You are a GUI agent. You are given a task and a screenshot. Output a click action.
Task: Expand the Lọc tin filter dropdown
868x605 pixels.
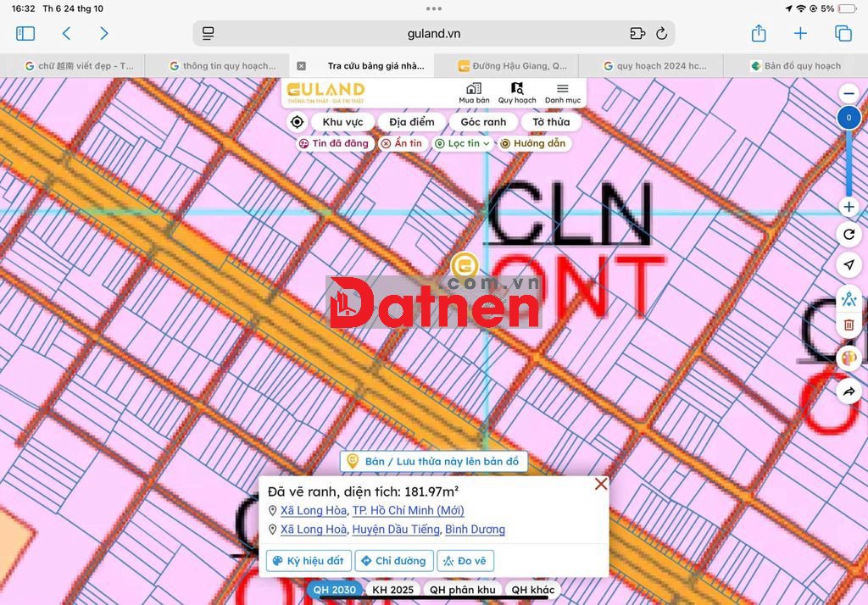[x=463, y=144]
